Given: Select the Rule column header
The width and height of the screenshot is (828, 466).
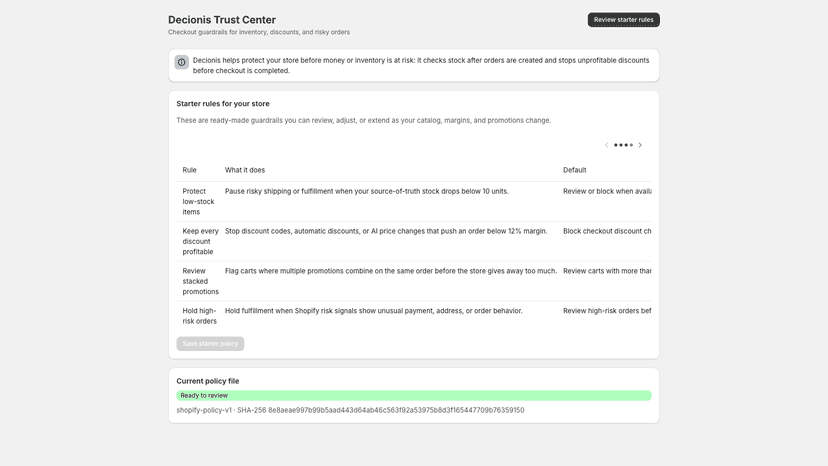Looking at the screenshot, I should pyautogui.click(x=190, y=170).
